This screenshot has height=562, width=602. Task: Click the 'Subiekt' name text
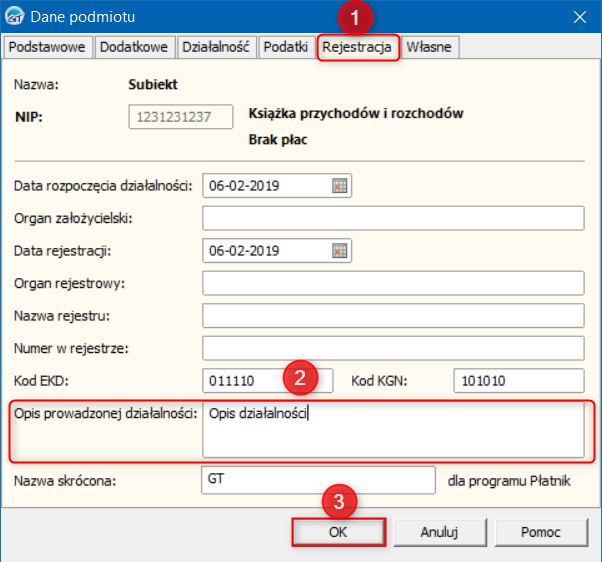[153, 84]
